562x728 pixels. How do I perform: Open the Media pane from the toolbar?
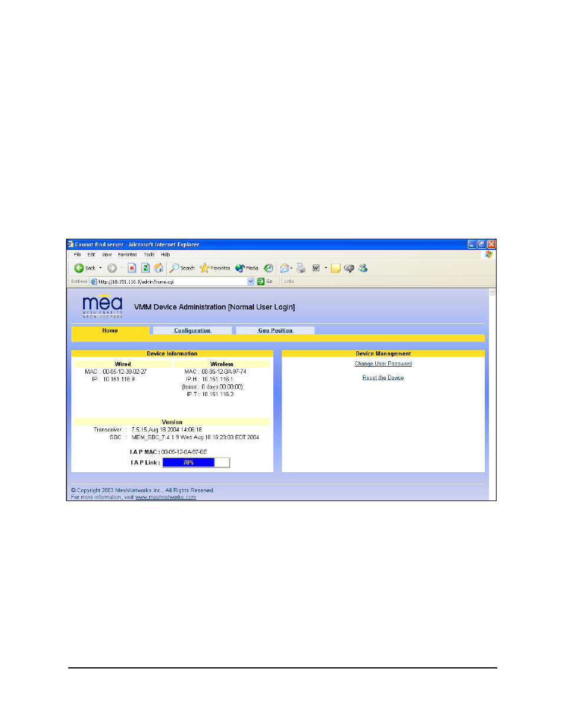(247, 268)
